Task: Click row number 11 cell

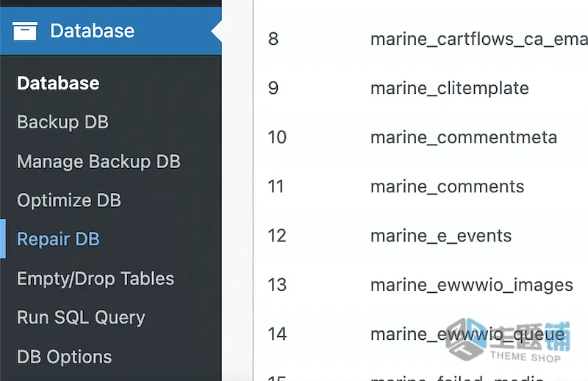Action: click(276, 186)
